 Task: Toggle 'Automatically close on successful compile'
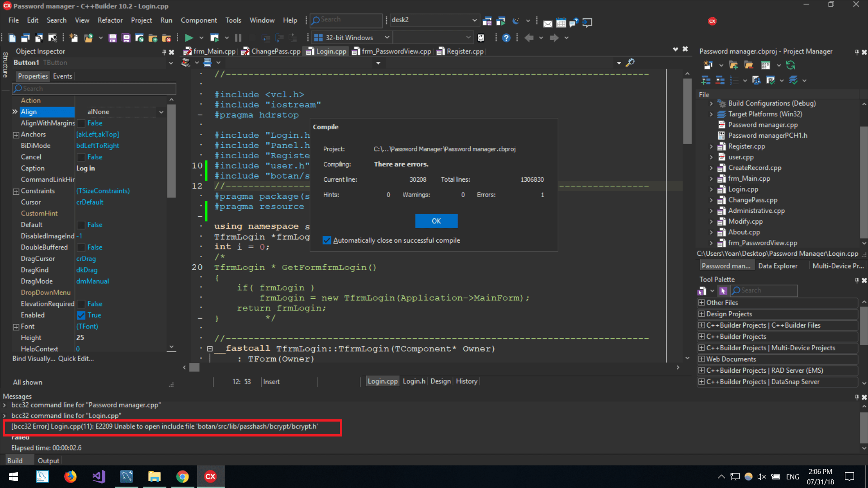[327, 240]
